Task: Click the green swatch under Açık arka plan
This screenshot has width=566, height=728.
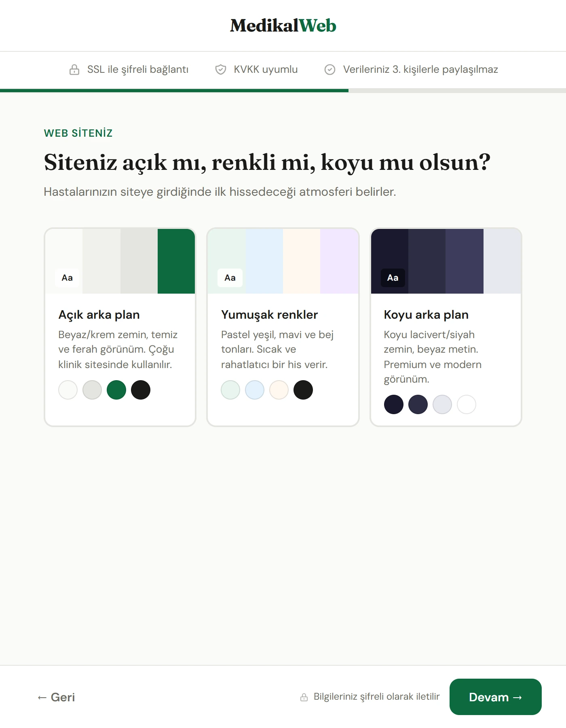Action: 116,390
